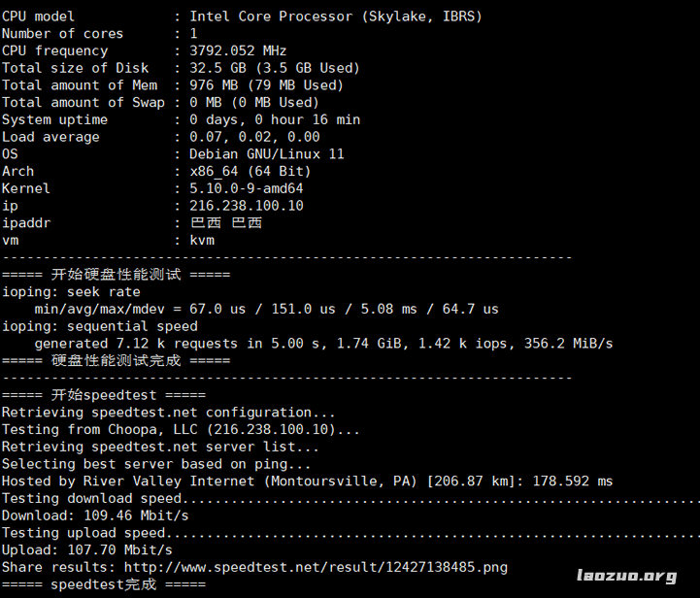Click the System uptime value
This screenshot has height=598, width=700.
275,119
